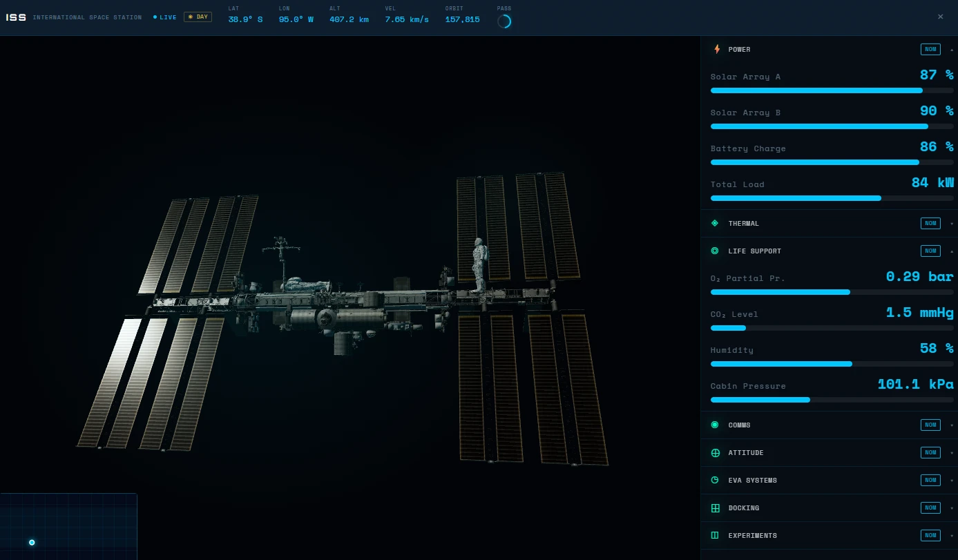Expand the Comms section arrow
The height and width of the screenshot is (560, 958).
click(x=951, y=425)
